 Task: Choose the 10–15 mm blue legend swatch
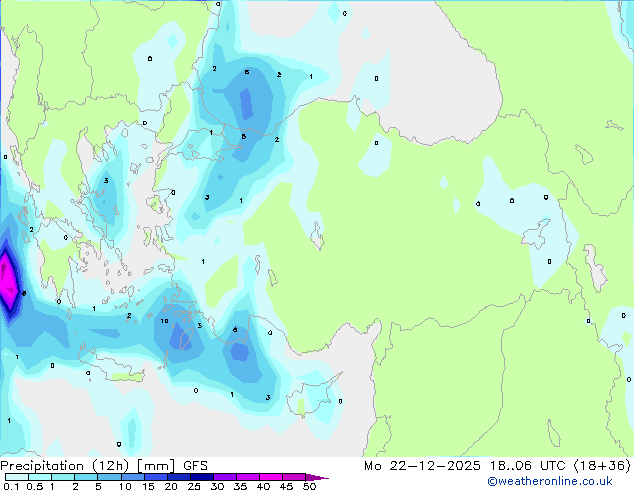132,477
